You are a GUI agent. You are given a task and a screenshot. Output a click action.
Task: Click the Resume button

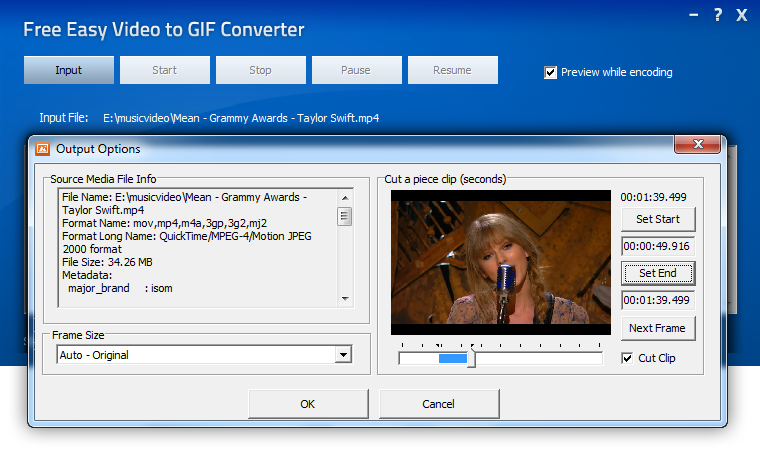[x=453, y=70]
